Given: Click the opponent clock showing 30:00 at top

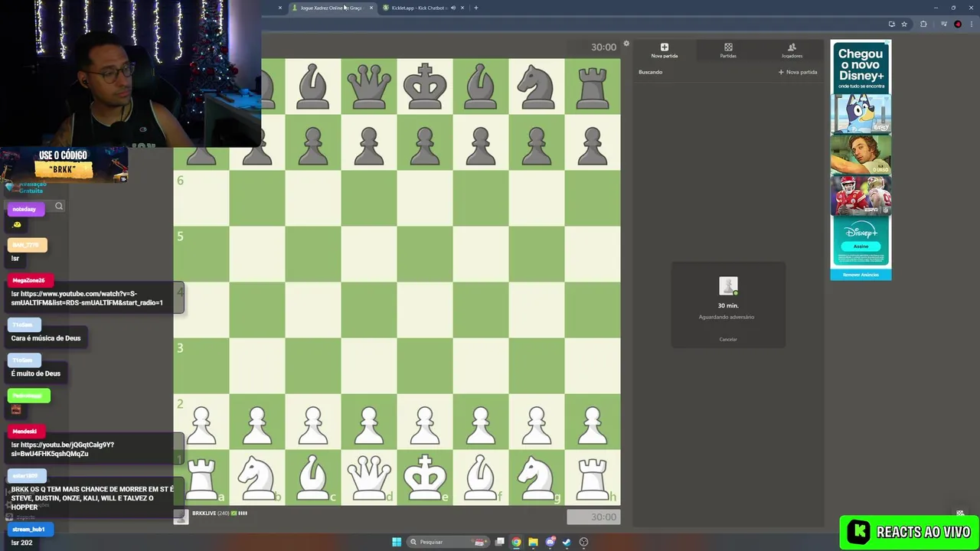Looking at the screenshot, I should (x=603, y=47).
